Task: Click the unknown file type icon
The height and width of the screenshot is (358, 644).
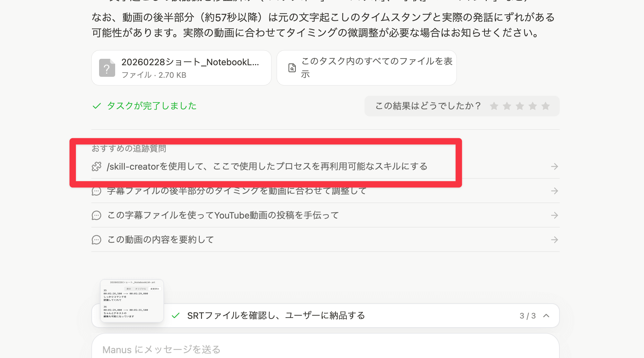Action: coord(107,68)
